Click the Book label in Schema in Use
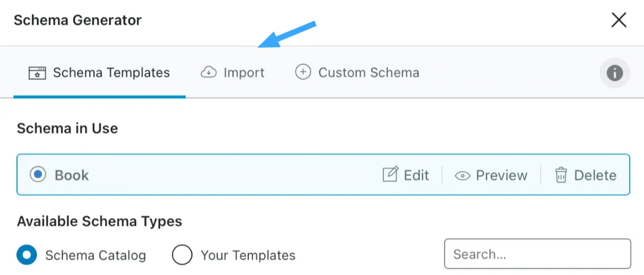Image resolution: width=644 pixels, height=275 pixels. [x=72, y=175]
